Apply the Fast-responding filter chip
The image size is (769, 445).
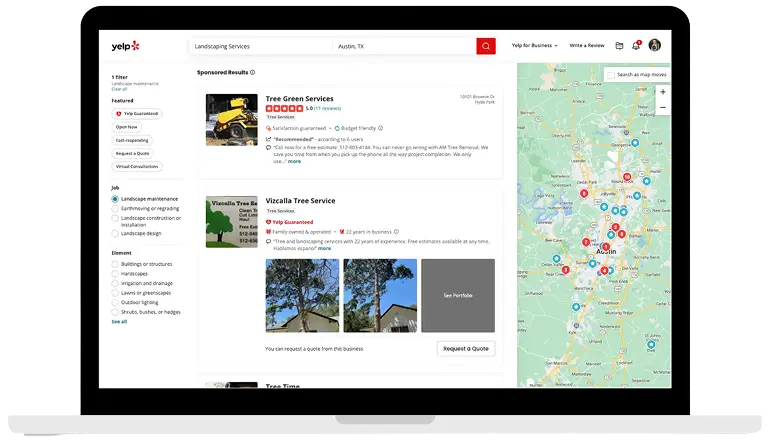[x=132, y=140]
